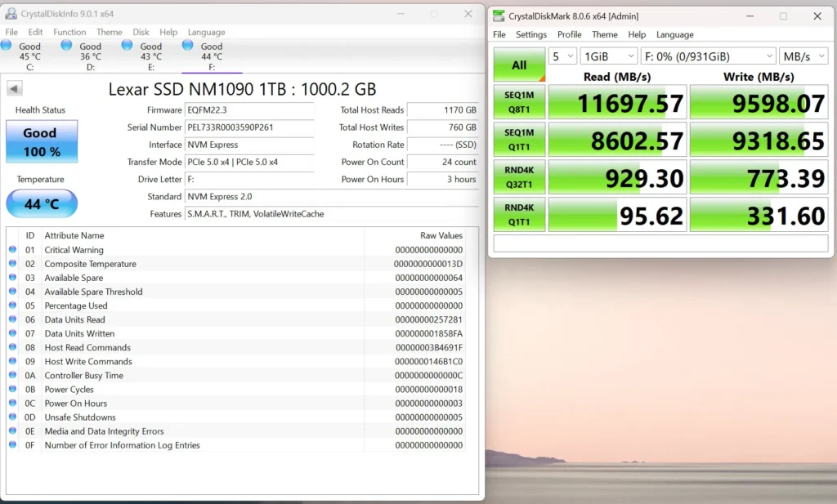Click the Features value S.M.A.R.T., TRIM, VolatileWriteCache

pyautogui.click(x=332, y=214)
